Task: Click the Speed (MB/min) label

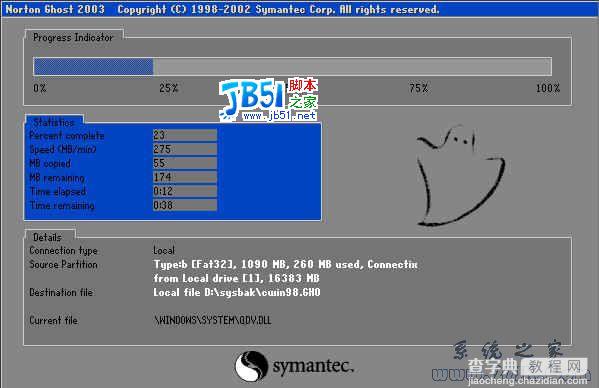Action: [63, 149]
